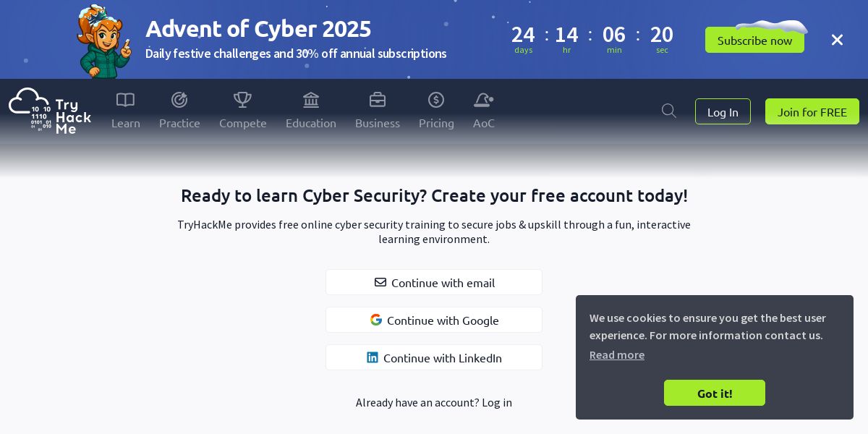This screenshot has height=434, width=868.
Task: Click the AoC santa hat icon
Action: [x=483, y=100]
